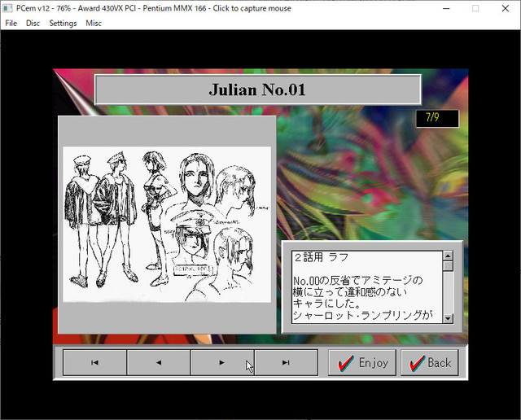521x420 pixels.
Task: Click the text box scroll-up arrow
Action: coord(449,256)
